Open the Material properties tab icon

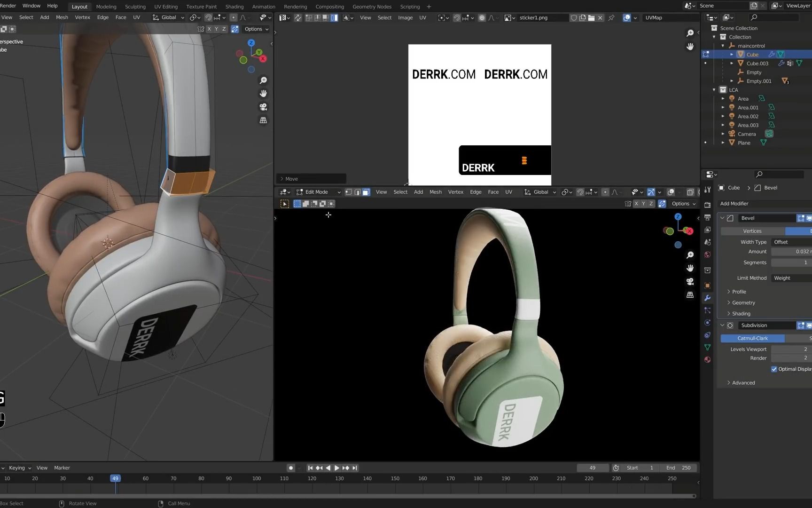click(707, 359)
